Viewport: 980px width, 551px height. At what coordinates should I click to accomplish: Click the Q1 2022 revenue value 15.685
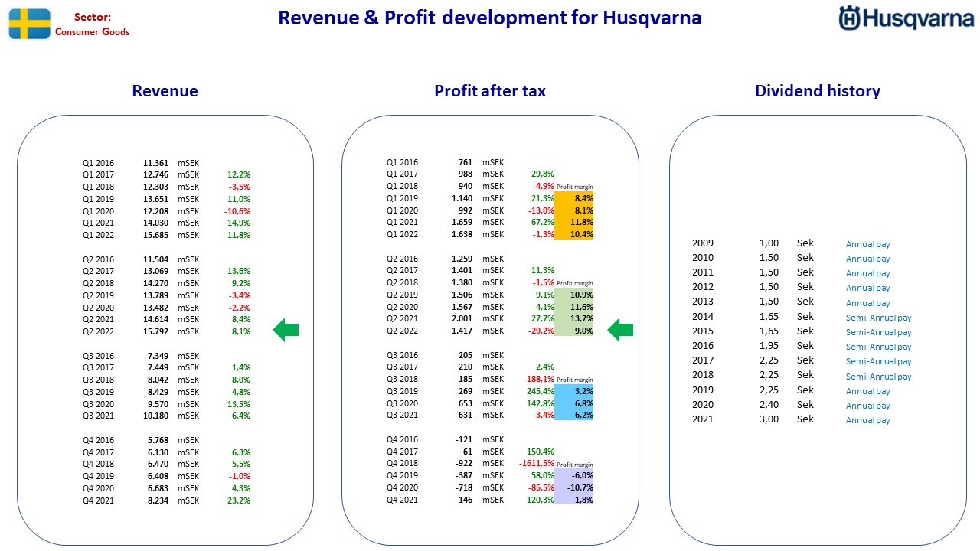tap(155, 235)
